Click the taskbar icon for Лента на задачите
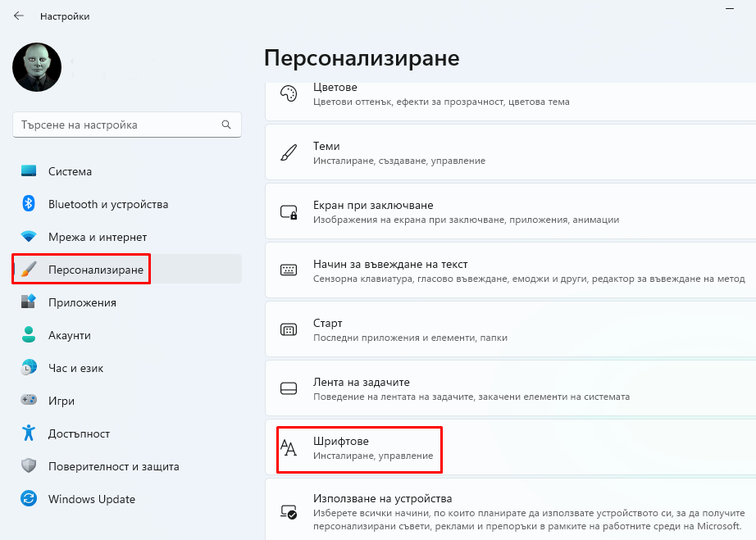 point(289,388)
